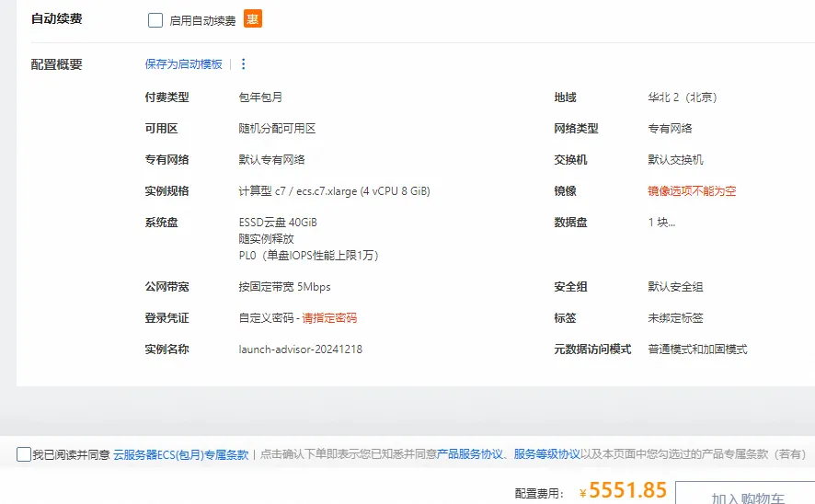The image size is (815, 504).
Task: Click the 华北 2（北京）region value
Action: [682, 97]
